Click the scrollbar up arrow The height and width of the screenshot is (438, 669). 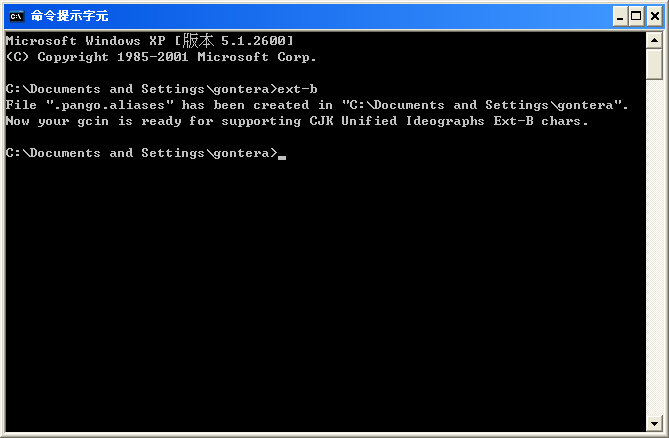point(654,39)
